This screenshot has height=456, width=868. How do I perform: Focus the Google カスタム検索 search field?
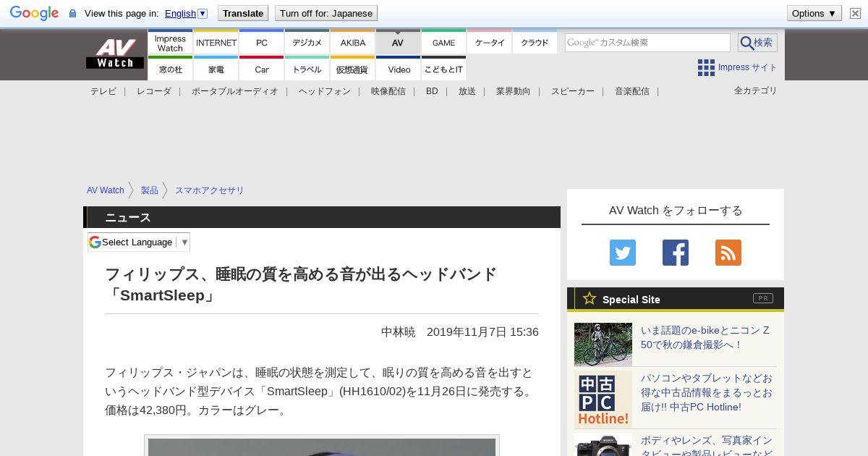647,43
